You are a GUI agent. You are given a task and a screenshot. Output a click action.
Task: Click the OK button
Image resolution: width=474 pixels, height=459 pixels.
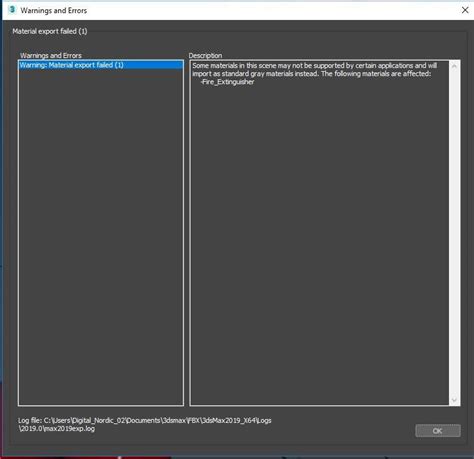[438, 431]
